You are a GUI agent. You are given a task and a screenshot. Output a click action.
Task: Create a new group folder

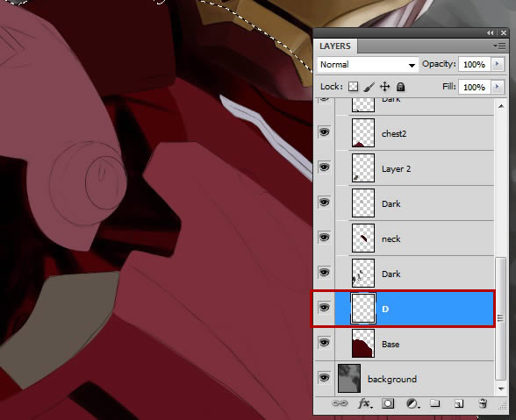tap(434, 403)
